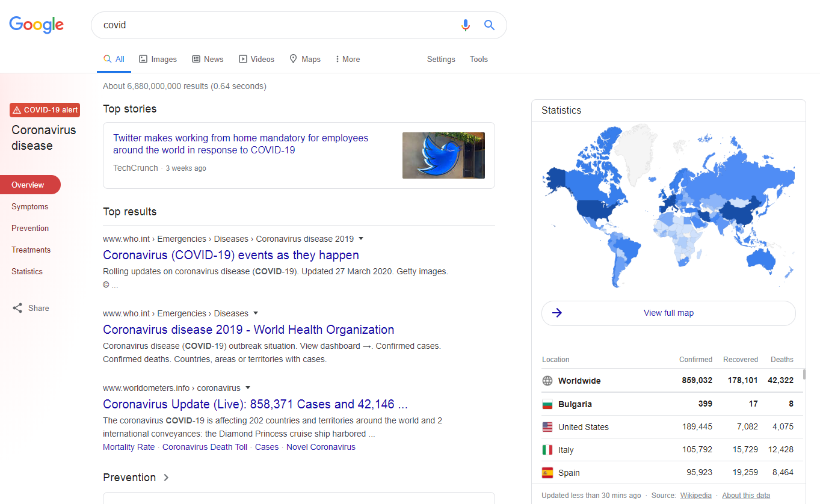
Task: Click the Location column header
Action: point(555,360)
